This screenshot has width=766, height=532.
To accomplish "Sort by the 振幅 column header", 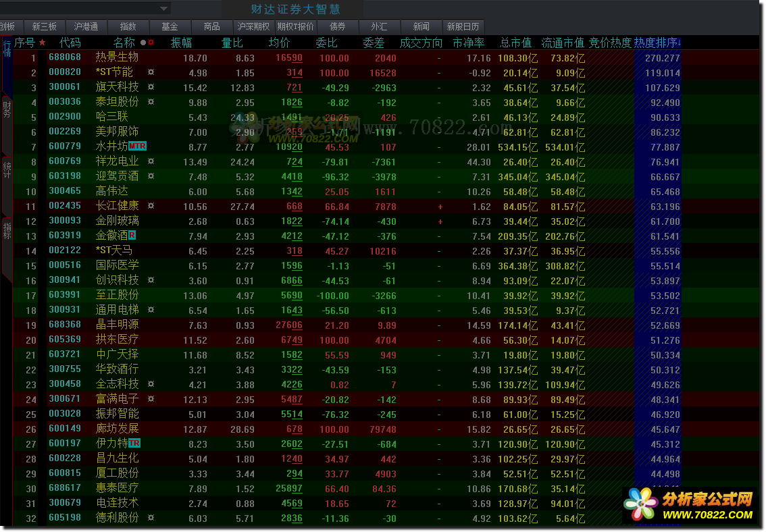I will pyautogui.click(x=181, y=43).
